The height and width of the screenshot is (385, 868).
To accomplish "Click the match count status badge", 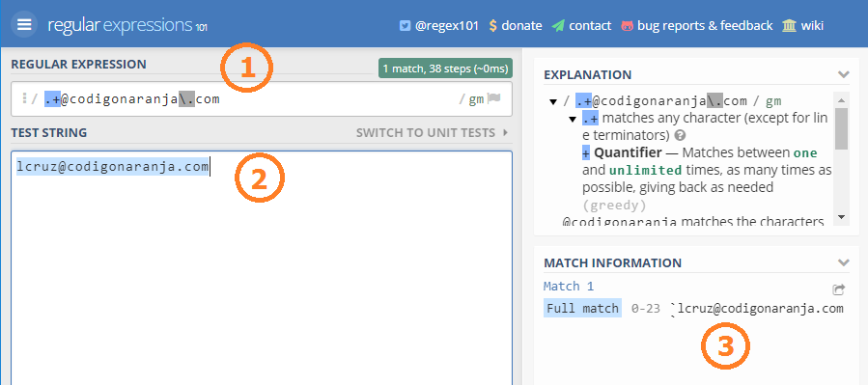I will (445, 69).
